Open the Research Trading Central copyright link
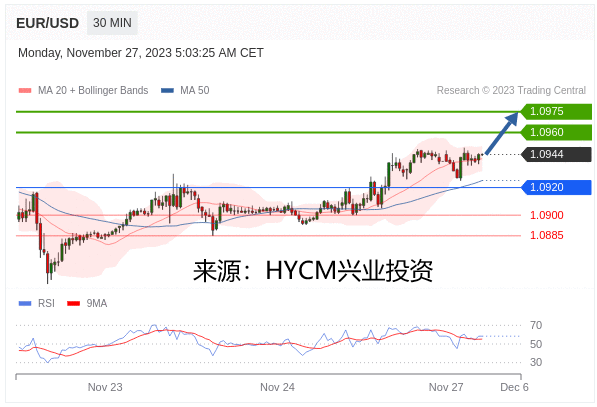 tap(511, 91)
